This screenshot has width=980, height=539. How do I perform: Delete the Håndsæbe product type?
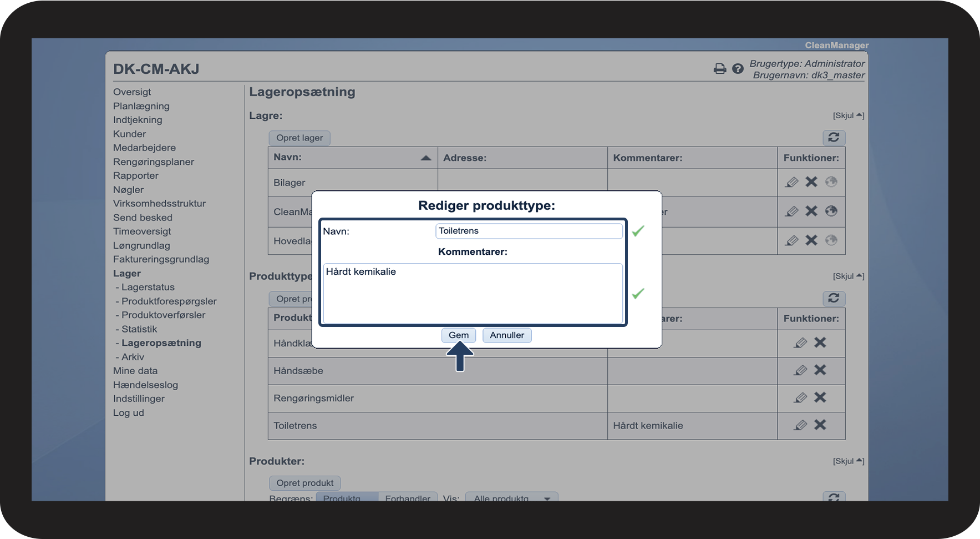coord(820,370)
